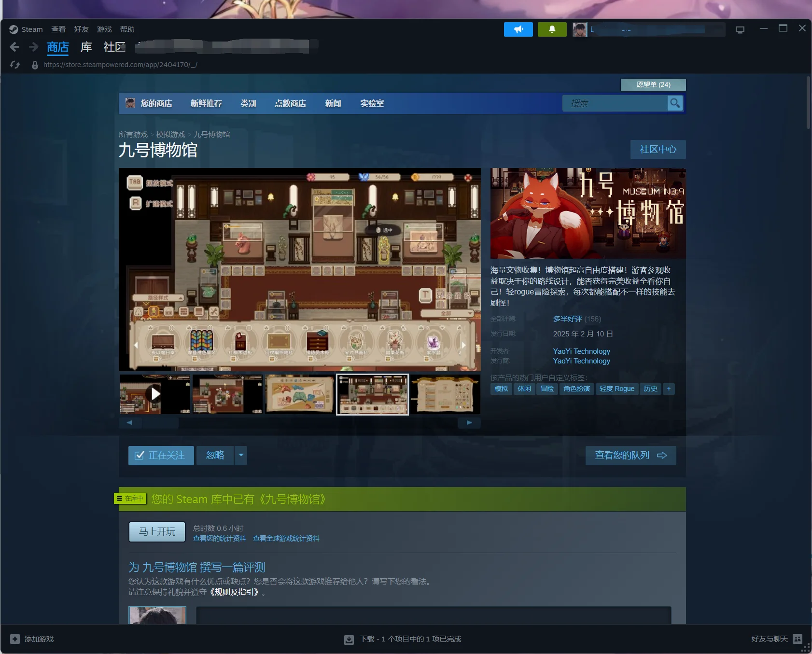Select the scroll map screenshot thumbnail
Viewport: 812px width, 654px height.
point(300,394)
